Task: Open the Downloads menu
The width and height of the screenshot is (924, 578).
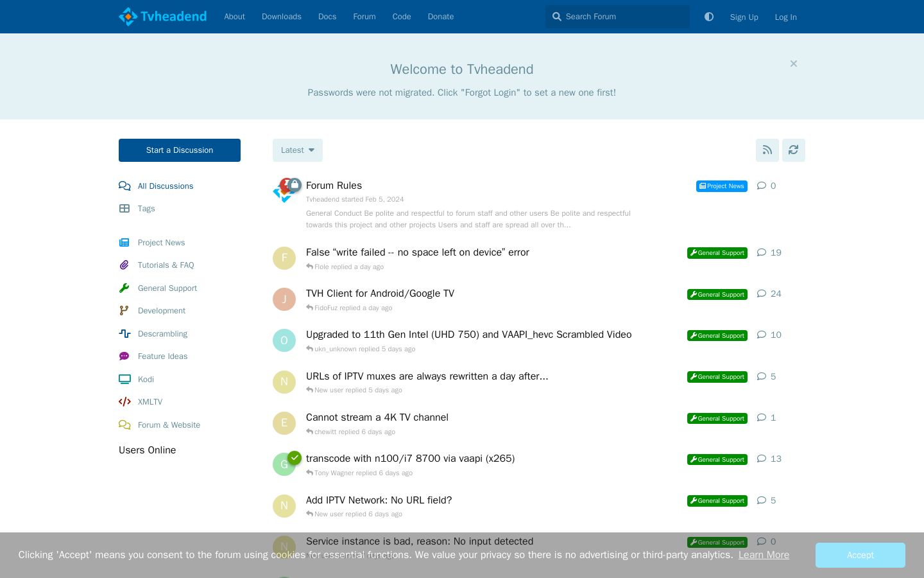Action: (281, 17)
